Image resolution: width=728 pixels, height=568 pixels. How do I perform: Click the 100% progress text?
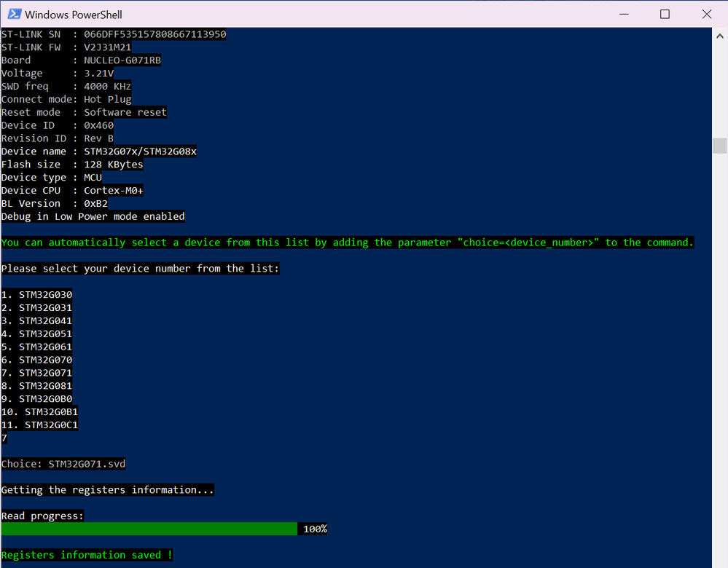[315, 529]
